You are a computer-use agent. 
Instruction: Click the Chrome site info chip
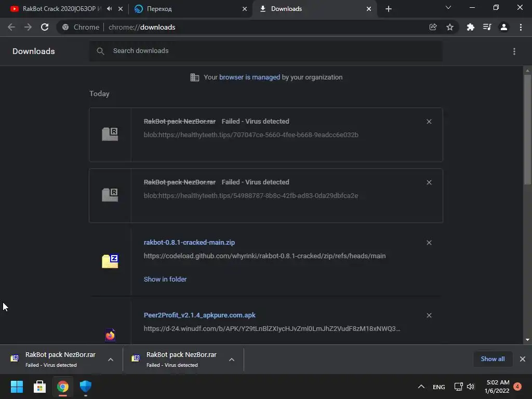(x=82, y=27)
